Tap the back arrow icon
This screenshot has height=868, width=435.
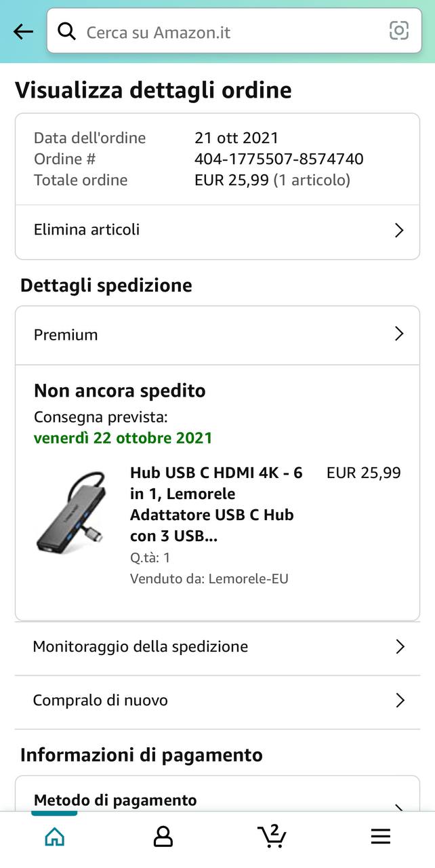click(23, 31)
